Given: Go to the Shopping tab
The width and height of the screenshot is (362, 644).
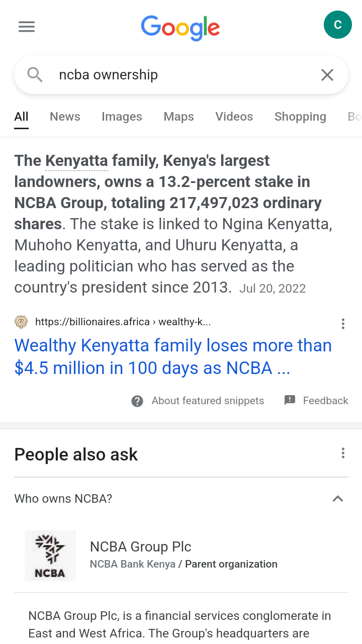Looking at the screenshot, I should pos(300,117).
